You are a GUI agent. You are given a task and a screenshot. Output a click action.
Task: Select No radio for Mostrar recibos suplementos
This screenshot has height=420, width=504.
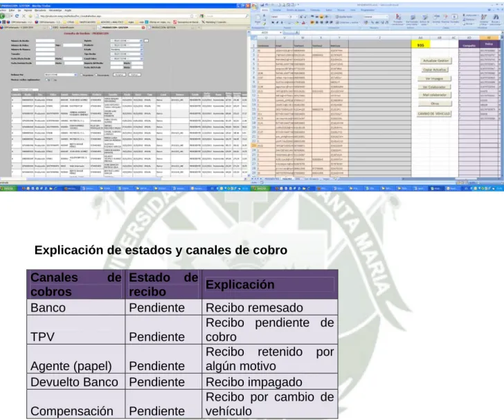(53, 80)
